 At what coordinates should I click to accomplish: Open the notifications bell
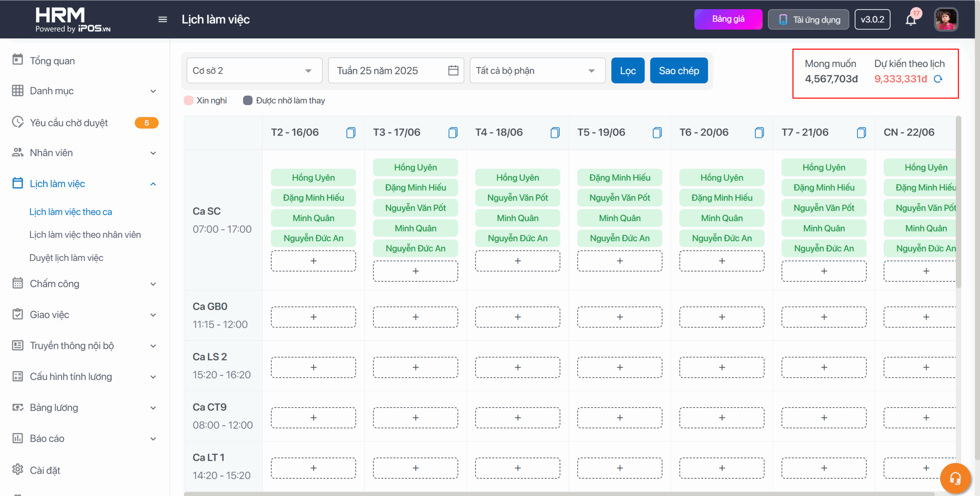click(x=911, y=20)
